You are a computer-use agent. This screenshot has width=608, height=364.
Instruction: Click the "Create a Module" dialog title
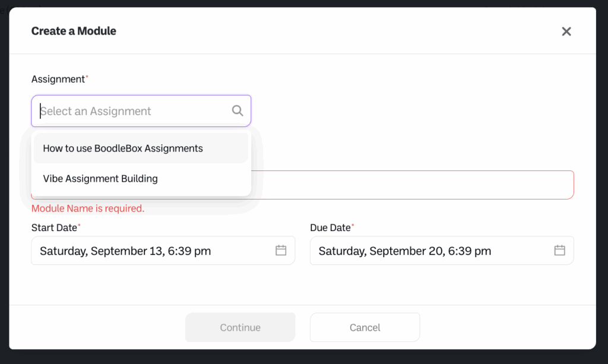tap(74, 31)
